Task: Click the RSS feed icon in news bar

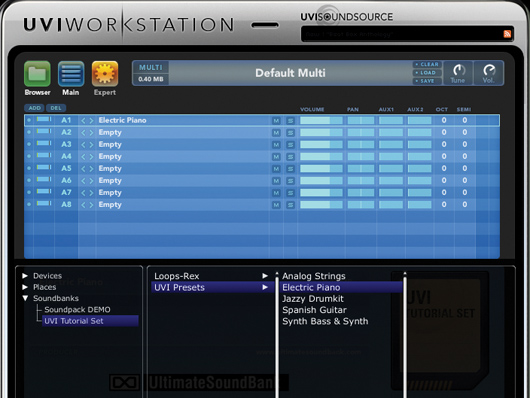Action: coord(507,34)
